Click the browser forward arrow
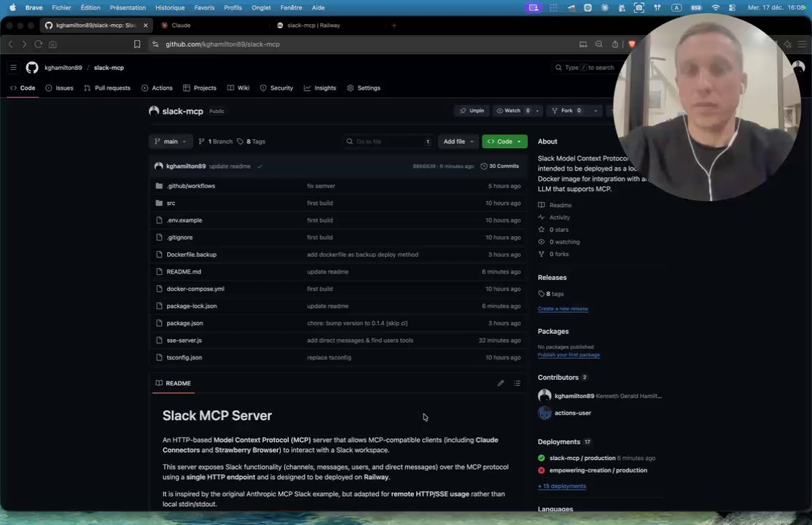 pos(24,44)
